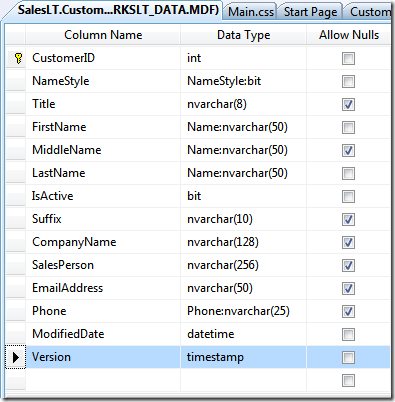Click the Column Name header

pos(103,35)
